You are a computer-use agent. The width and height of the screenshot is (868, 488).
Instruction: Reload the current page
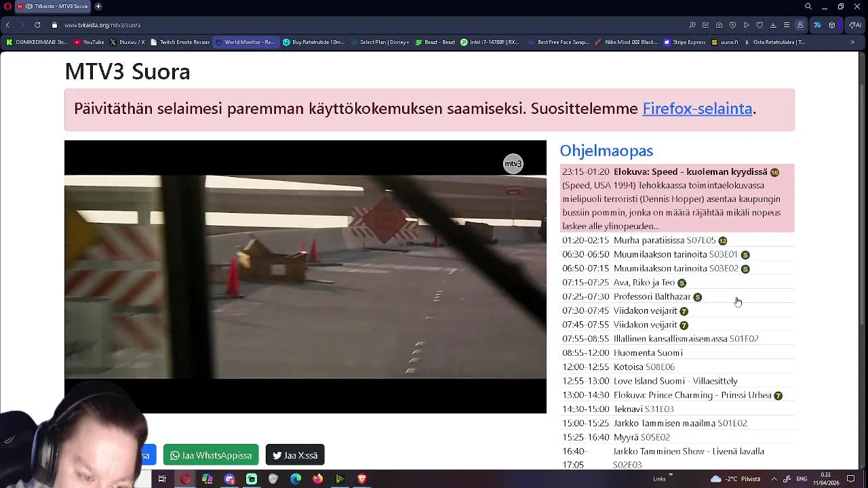pyautogui.click(x=37, y=25)
